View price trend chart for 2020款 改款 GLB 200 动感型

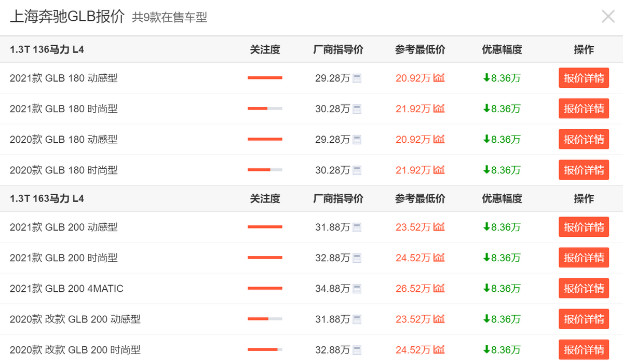pos(439,319)
